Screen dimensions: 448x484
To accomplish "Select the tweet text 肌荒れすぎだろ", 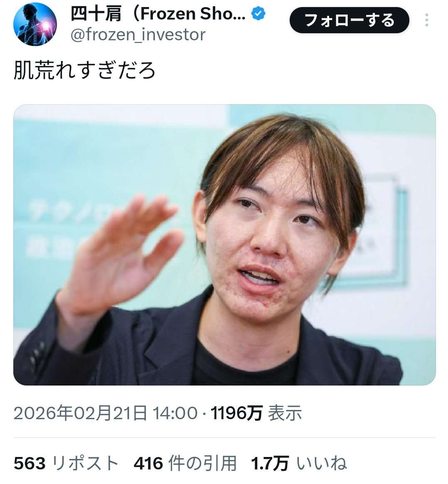I will (x=84, y=70).
